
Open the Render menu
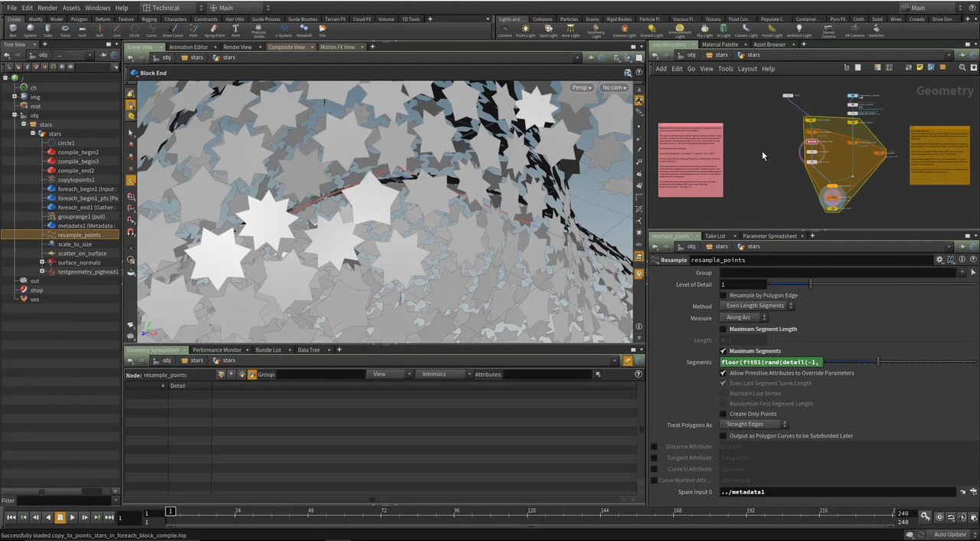(x=47, y=8)
